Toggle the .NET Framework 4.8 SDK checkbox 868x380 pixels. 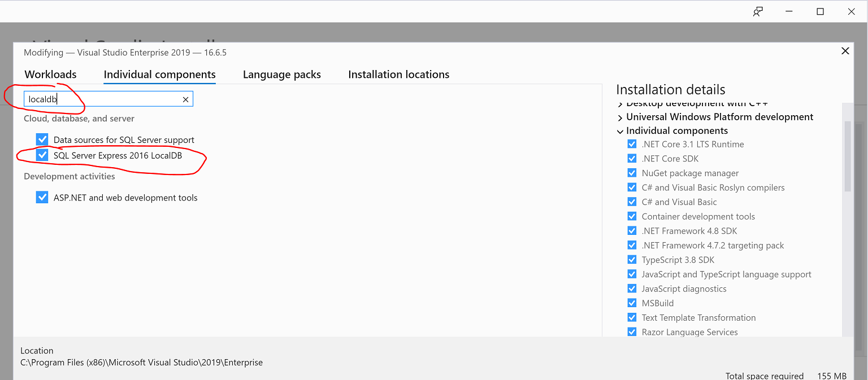click(x=632, y=231)
